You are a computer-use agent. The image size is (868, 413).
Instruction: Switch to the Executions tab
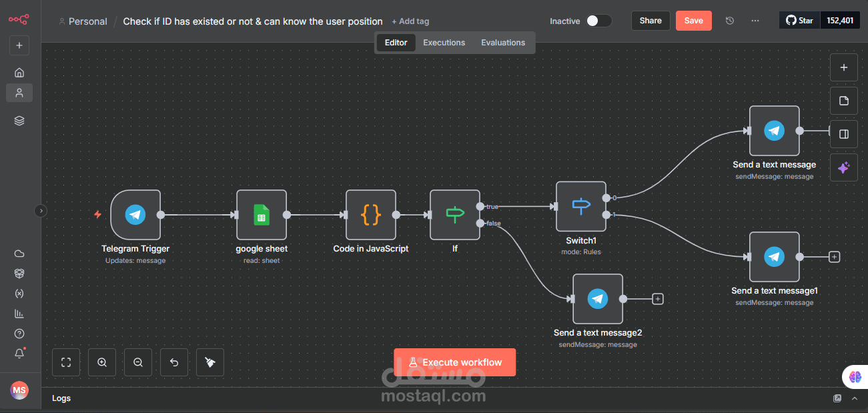coord(444,43)
